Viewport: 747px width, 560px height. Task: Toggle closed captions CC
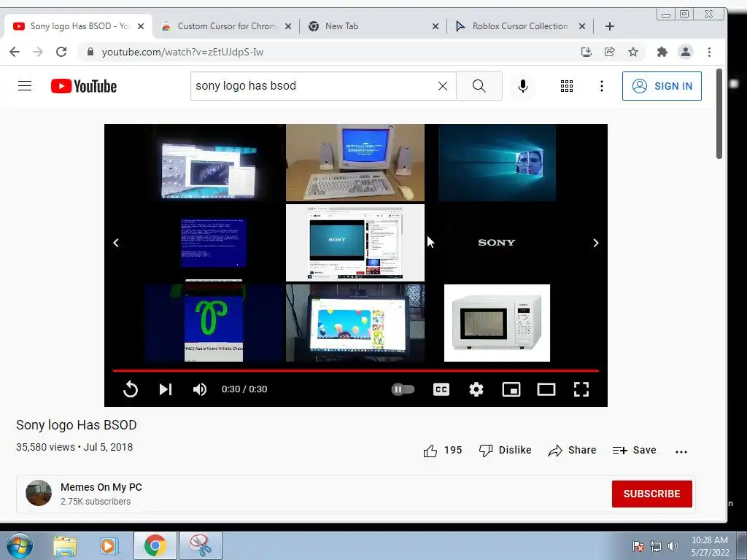441,389
